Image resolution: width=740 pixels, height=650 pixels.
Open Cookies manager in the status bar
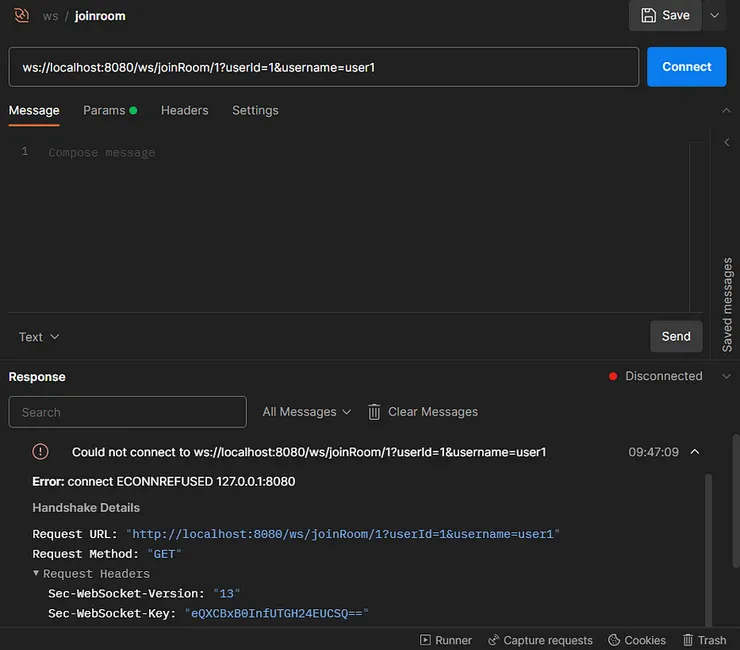point(637,640)
